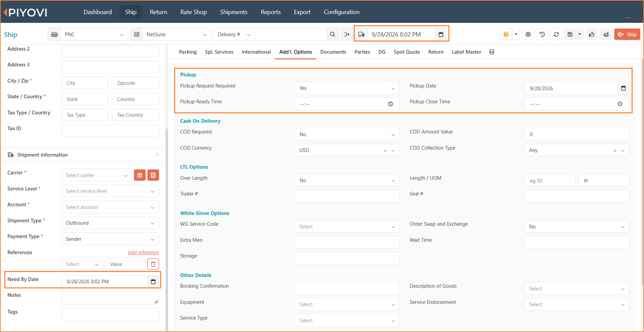Viewport: 644px width, 332px height.
Task: Open the ship date calendar picker
Action: [441, 34]
